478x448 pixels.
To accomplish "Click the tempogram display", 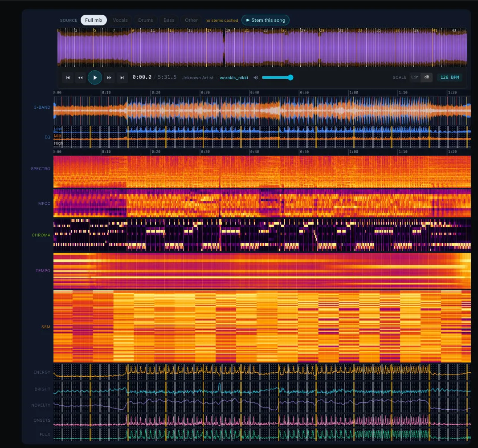I will 262,271.
